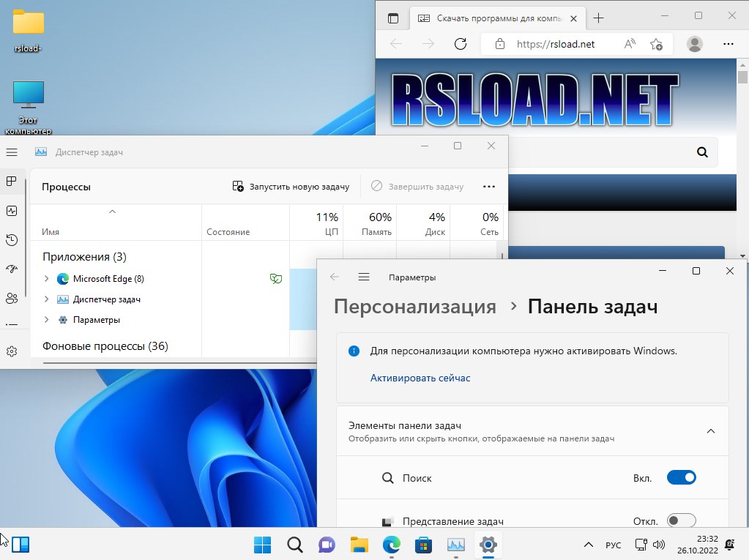This screenshot has height=560, width=749.
Task: Open Windows Start button on taskbar
Action: 262,544
